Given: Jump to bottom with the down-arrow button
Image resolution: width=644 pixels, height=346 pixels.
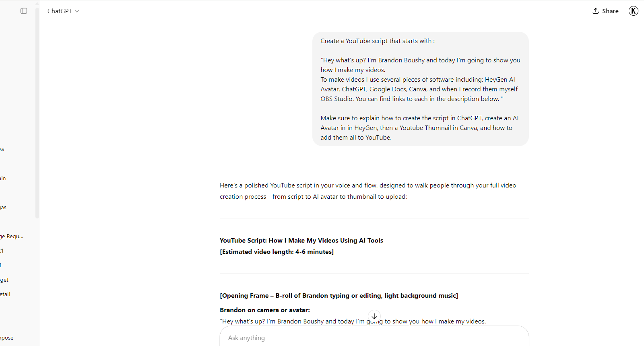Looking at the screenshot, I should click(x=374, y=316).
